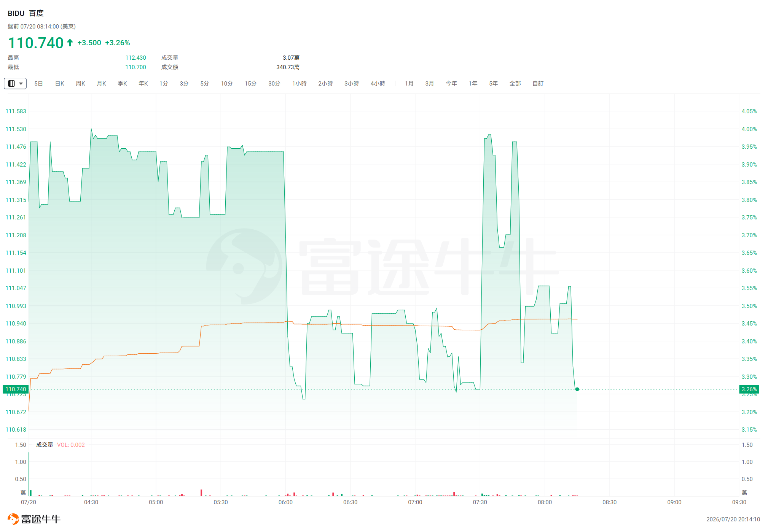Viewport: 768px width, 532px height.
Task: Click the 06:00 time axis label
Action: pyautogui.click(x=285, y=502)
